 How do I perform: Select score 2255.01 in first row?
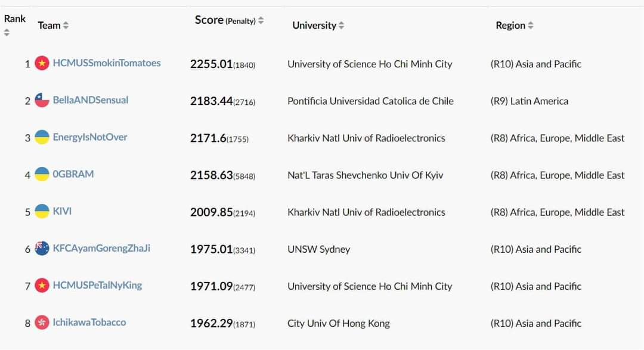point(211,64)
